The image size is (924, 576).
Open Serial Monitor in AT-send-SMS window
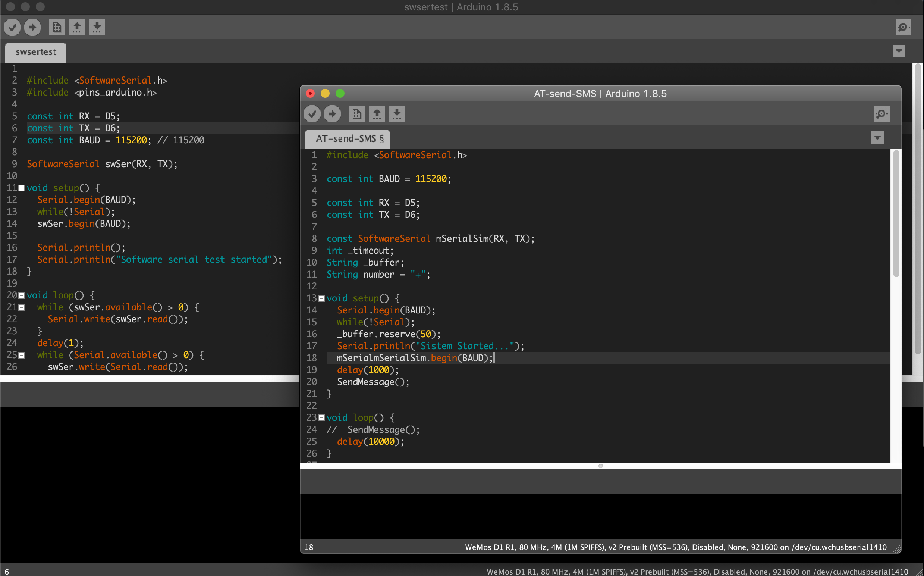point(881,113)
